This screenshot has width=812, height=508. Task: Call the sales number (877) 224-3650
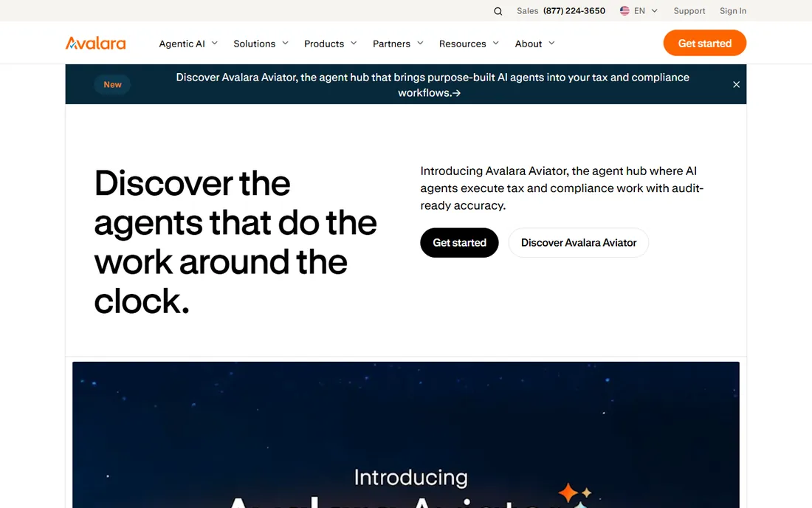coord(574,11)
